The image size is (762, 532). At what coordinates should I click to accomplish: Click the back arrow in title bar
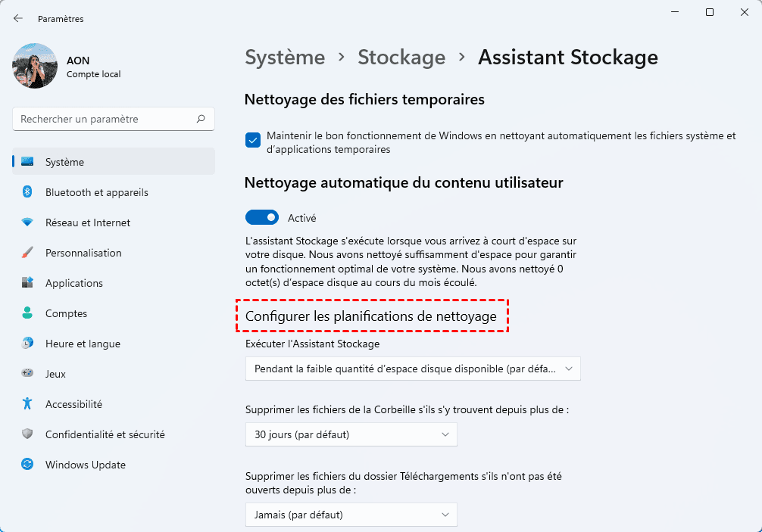(x=18, y=18)
